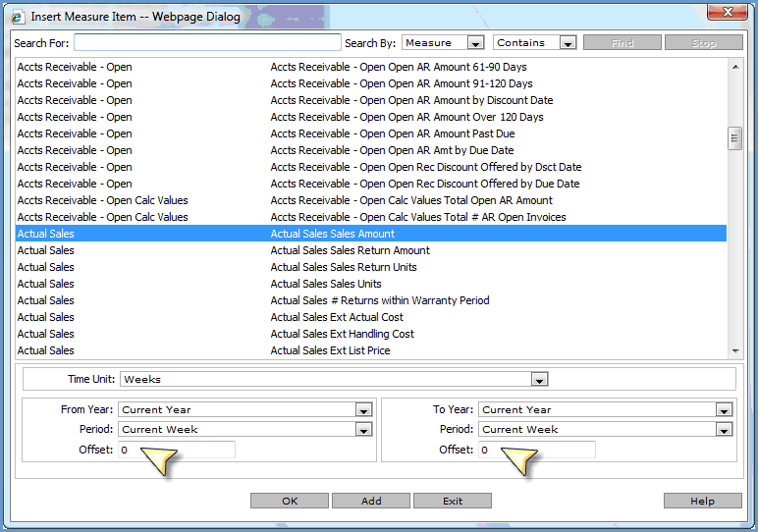758x532 pixels.
Task: Click the To Offset input field
Action: click(537, 450)
